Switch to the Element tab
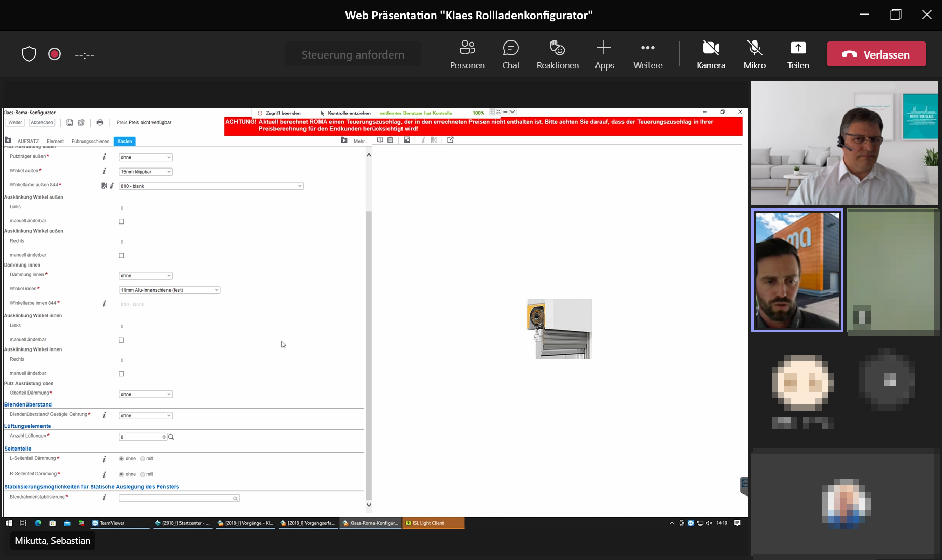Viewport: 942px width, 560px height. pos(55,141)
